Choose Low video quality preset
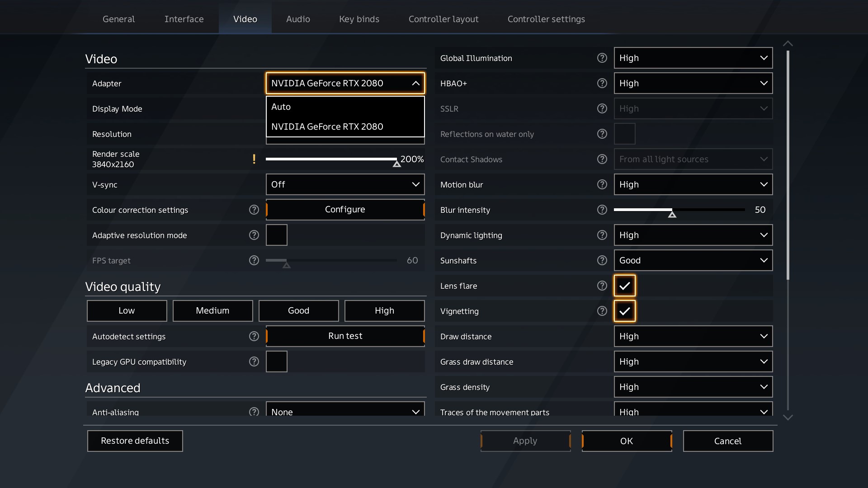The height and width of the screenshot is (488, 868). [x=127, y=311]
